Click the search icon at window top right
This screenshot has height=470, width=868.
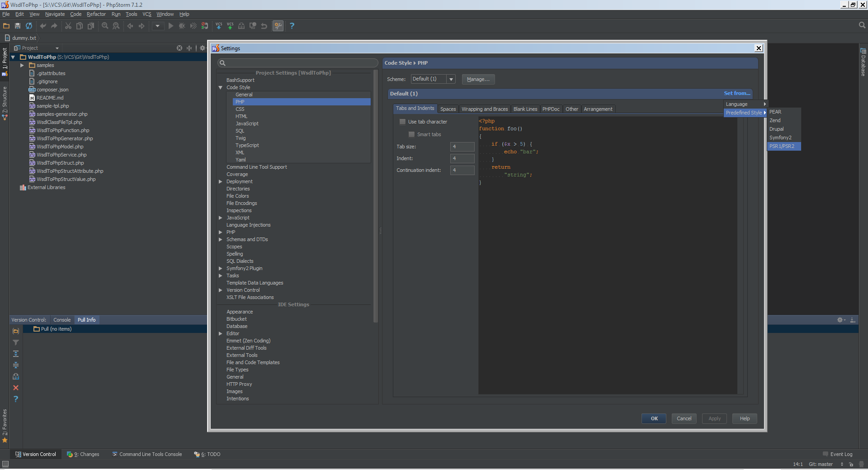click(x=862, y=25)
